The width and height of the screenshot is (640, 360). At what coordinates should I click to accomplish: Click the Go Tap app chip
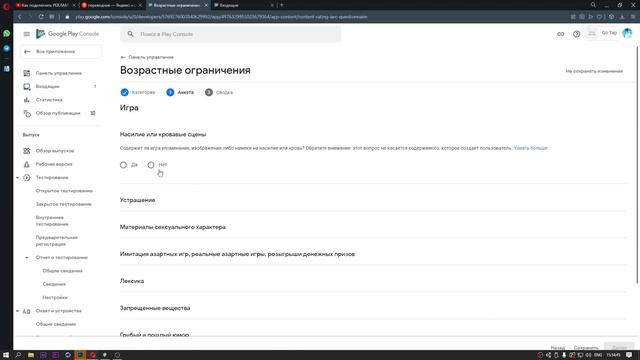click(602, 33)
